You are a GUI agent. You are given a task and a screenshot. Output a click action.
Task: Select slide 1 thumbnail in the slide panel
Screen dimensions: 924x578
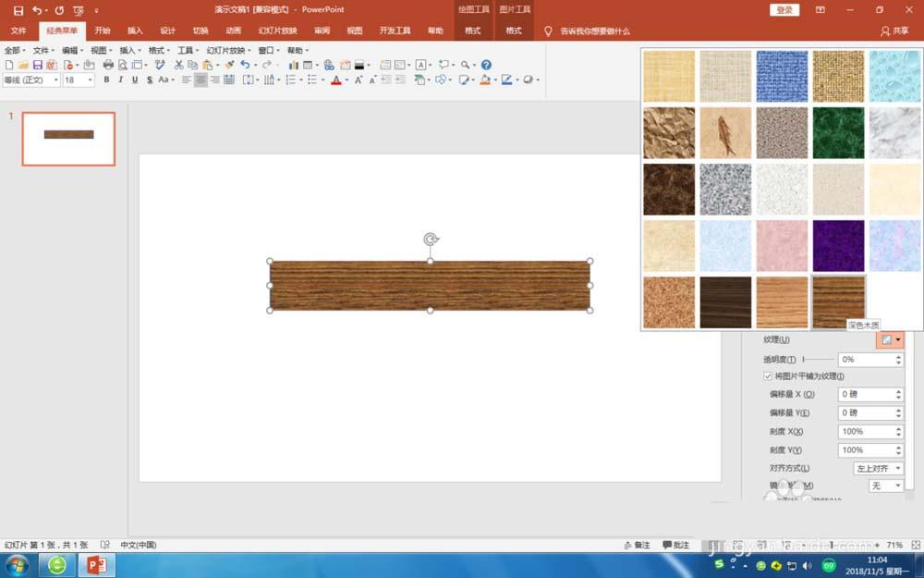(68, 139)
